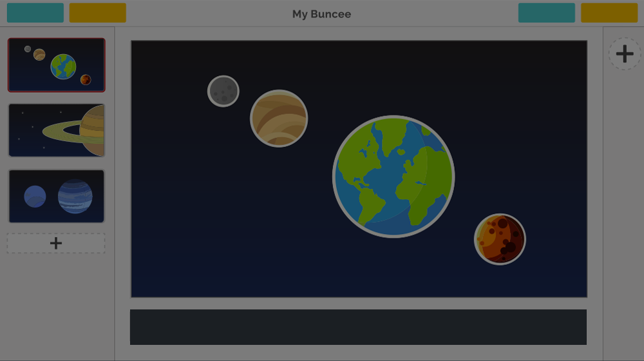Click striped blue planet in third thumbnail
This screenshot has width=644, height=361.
pos(75,197)
